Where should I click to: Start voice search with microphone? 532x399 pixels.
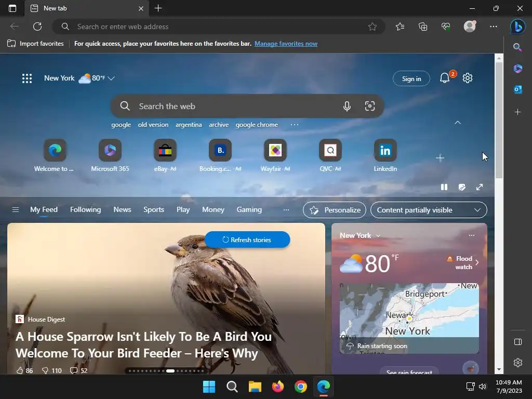pyautogui.click(x=347, y=106)
